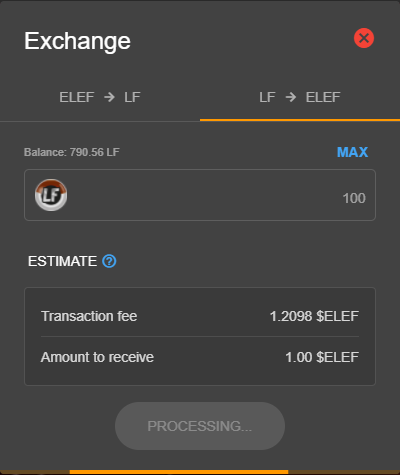Click the Amount to receive label
Viewport: 400px width, 475px height.
coord(97,357)
